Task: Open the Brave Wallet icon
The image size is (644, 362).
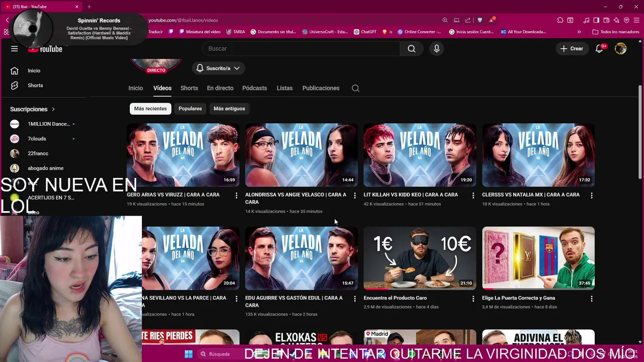Action: tap(606, 20)
